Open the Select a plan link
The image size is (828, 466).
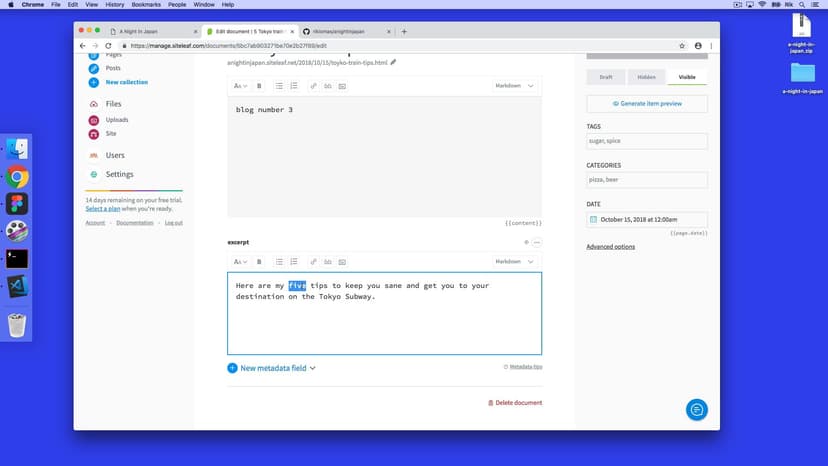click(103, 208)
